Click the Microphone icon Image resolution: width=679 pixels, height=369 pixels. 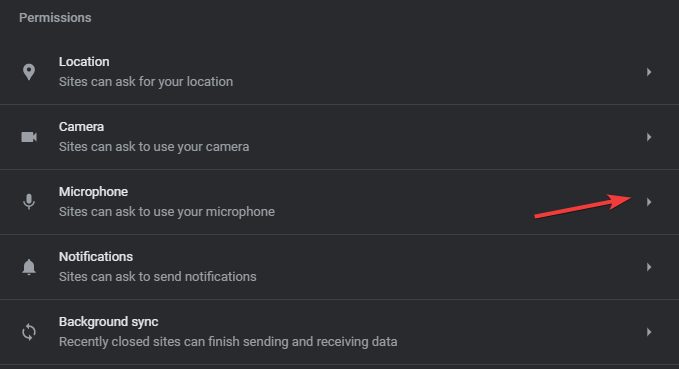29,202
